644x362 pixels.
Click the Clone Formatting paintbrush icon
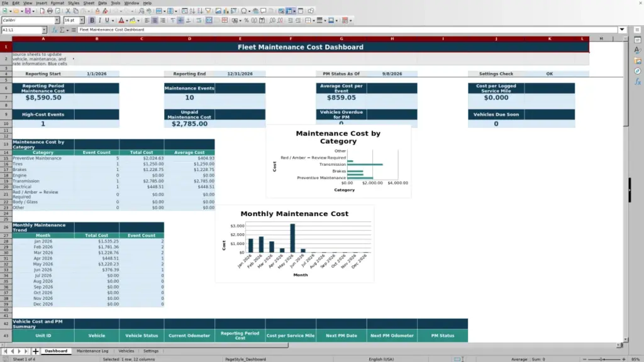(x=97, y=11)
